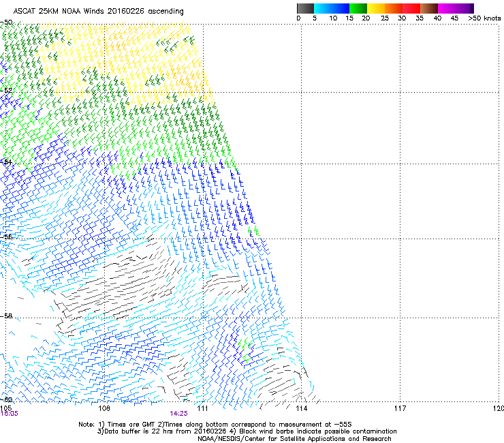Click longitude label '117' on bottom axis
Viewport: 504px width, 443px height.
pyautogui.click(x=400, y=408)
